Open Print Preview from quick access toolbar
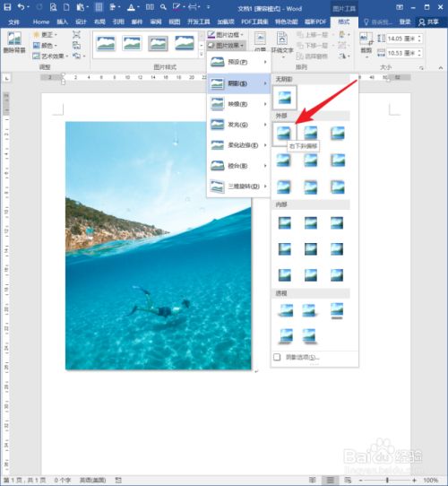448x486 pixels. (53, 7)
